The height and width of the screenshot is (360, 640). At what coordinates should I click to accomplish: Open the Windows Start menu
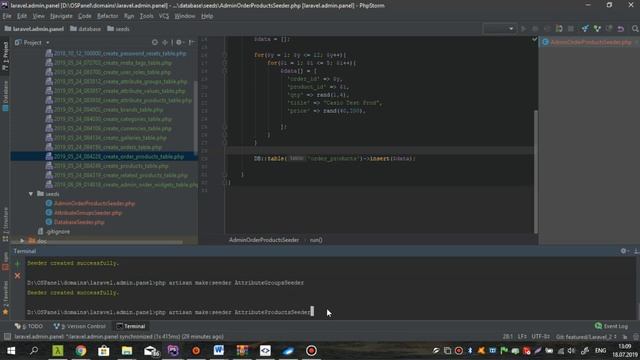click(x=11, y=351)
